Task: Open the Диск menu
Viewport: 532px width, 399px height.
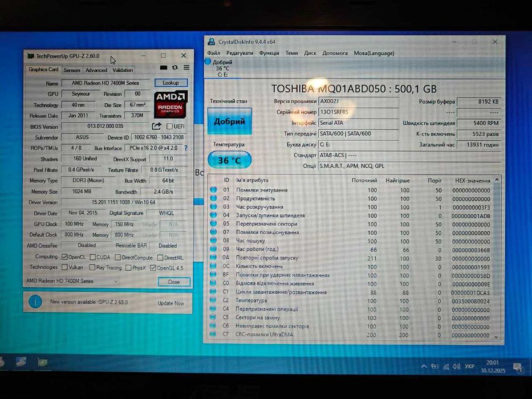Action: 310,53
